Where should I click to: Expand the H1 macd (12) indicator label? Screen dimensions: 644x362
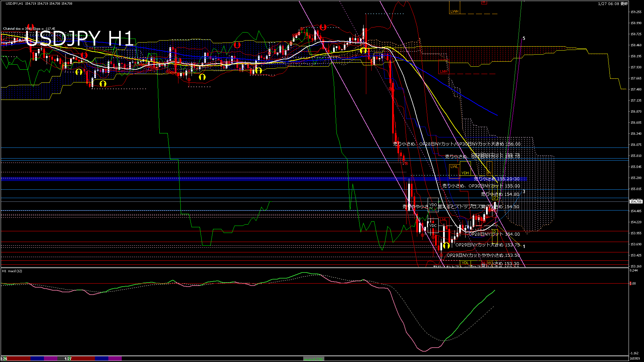[12, 271]
